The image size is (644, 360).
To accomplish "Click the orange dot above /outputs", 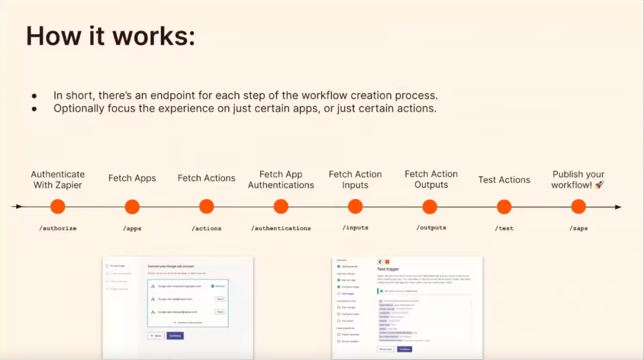I will click(429, 207).
